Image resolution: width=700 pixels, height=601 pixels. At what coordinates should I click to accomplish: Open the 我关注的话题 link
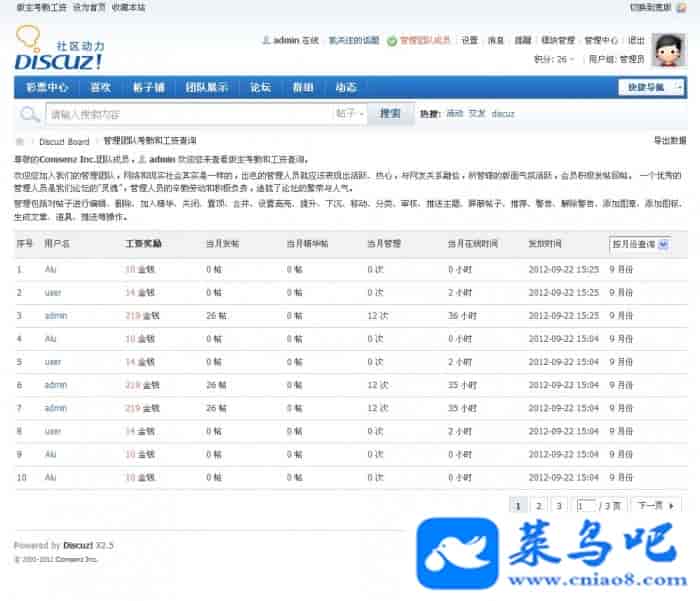(x=354, y=41)
